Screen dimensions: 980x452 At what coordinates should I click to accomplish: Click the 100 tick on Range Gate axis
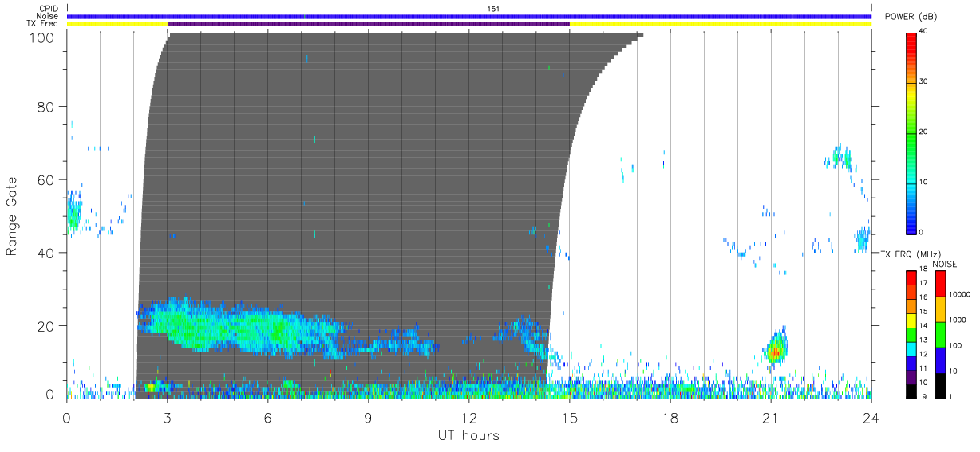43,37
